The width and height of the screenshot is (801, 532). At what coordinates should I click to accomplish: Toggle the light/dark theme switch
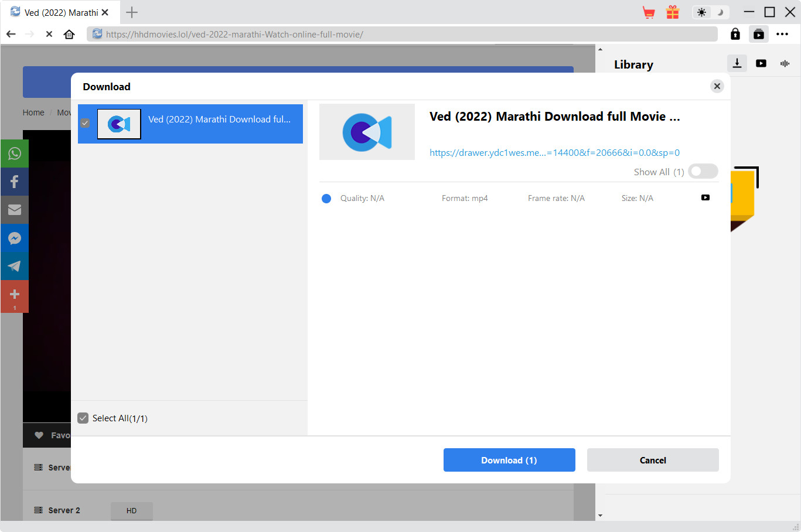[710, 12]
